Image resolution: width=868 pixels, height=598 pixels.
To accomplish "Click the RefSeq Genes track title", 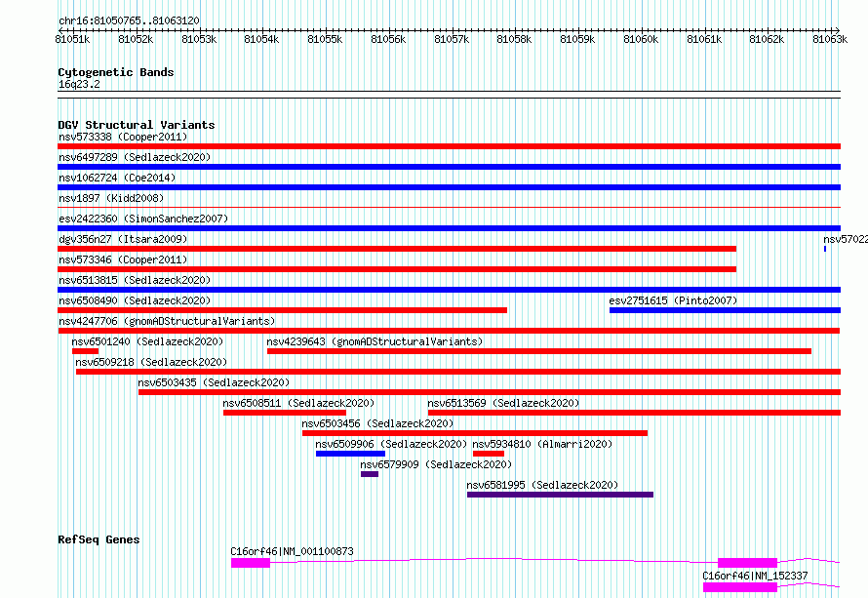I will tap(99, 539).
